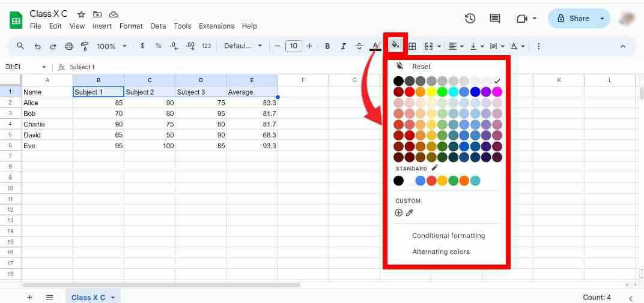Open the comments icon
The height and width of the screenshot is (303, 644).
495,19
